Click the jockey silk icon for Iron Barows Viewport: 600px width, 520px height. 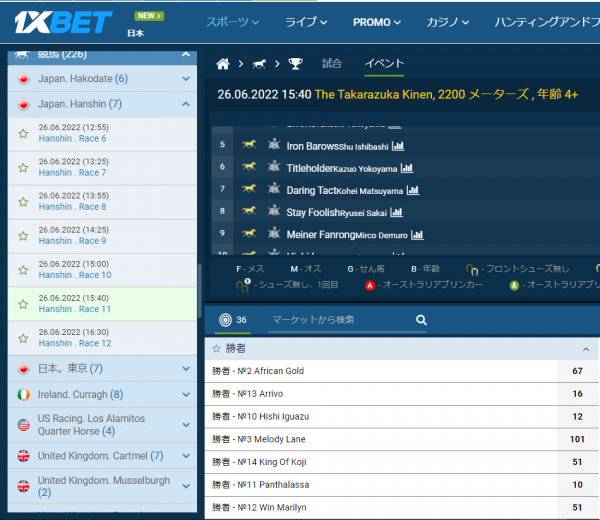[x=274, y=144]
